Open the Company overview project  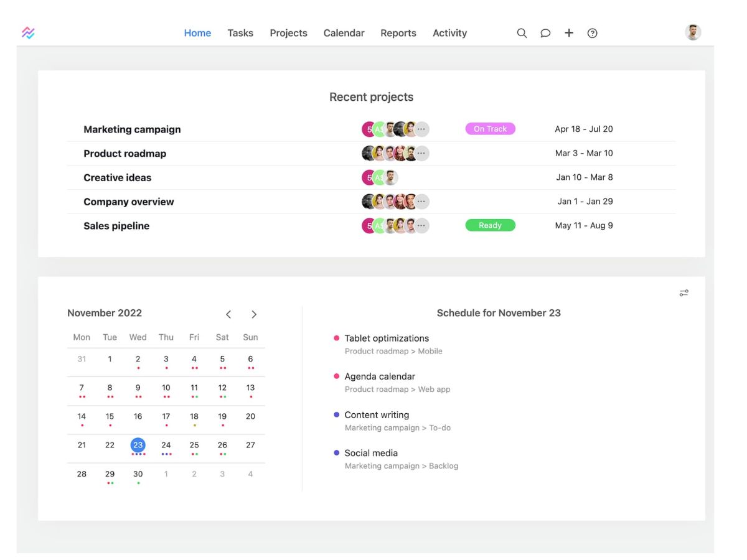pos(129,202)
